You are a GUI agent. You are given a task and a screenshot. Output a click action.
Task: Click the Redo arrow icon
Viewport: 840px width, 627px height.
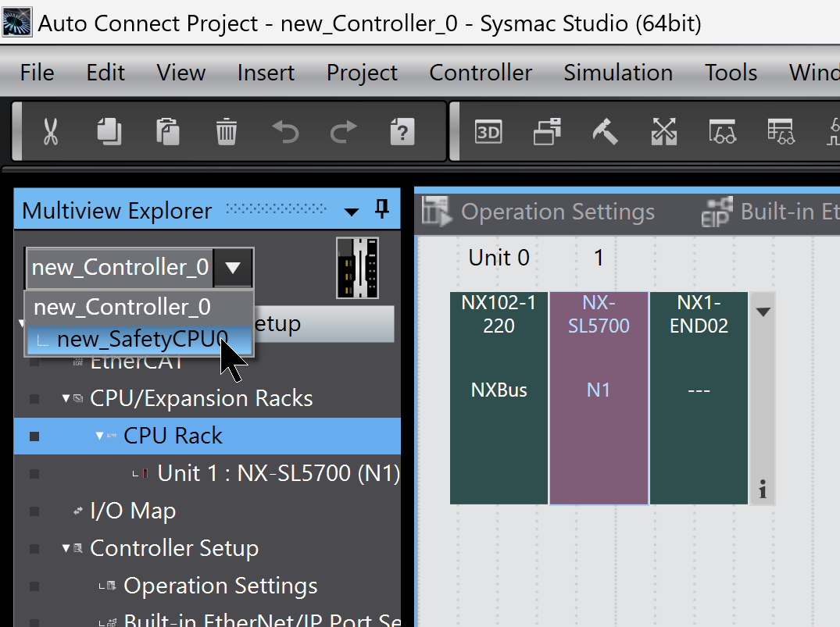pyautogui.click(x=343, y=132)
